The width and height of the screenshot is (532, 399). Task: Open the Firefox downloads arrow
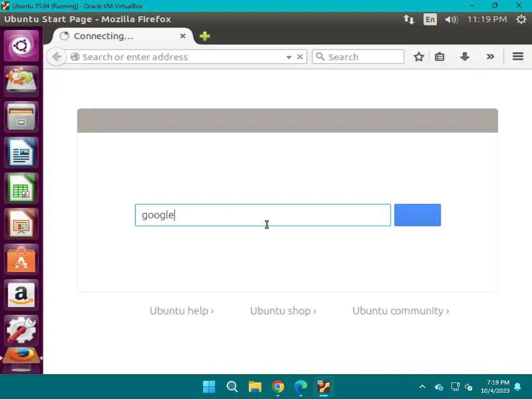pyautogui.click(x=464, y=57)
